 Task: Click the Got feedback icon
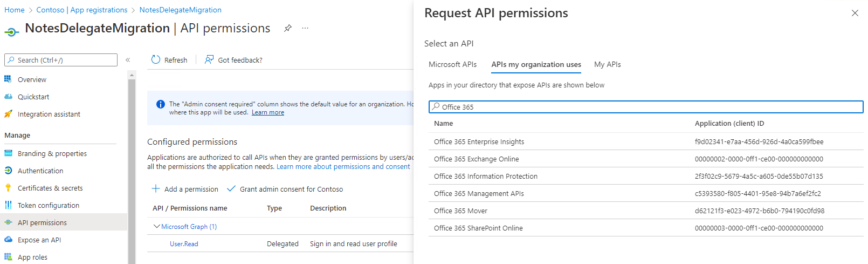coord(209,59)
